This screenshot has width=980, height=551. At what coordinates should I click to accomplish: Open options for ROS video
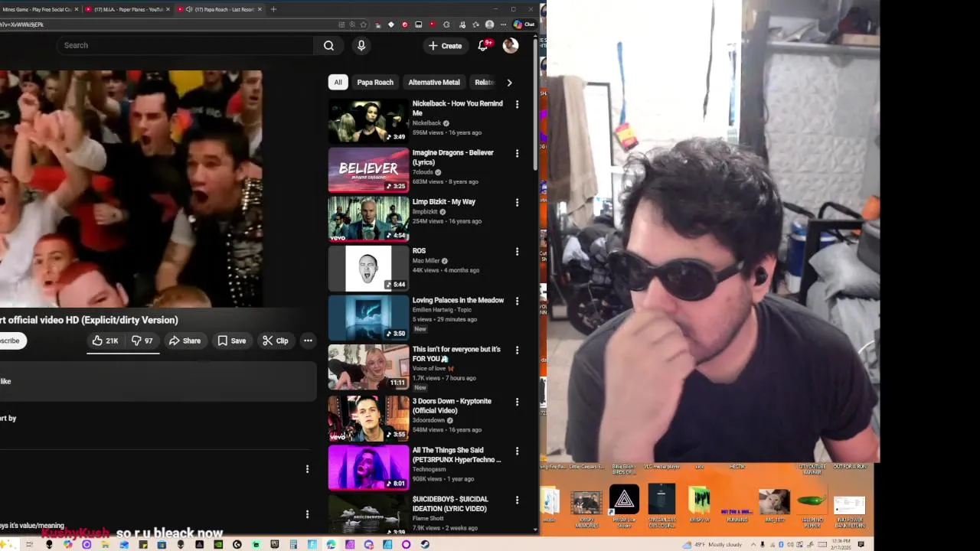click(517, 251)
